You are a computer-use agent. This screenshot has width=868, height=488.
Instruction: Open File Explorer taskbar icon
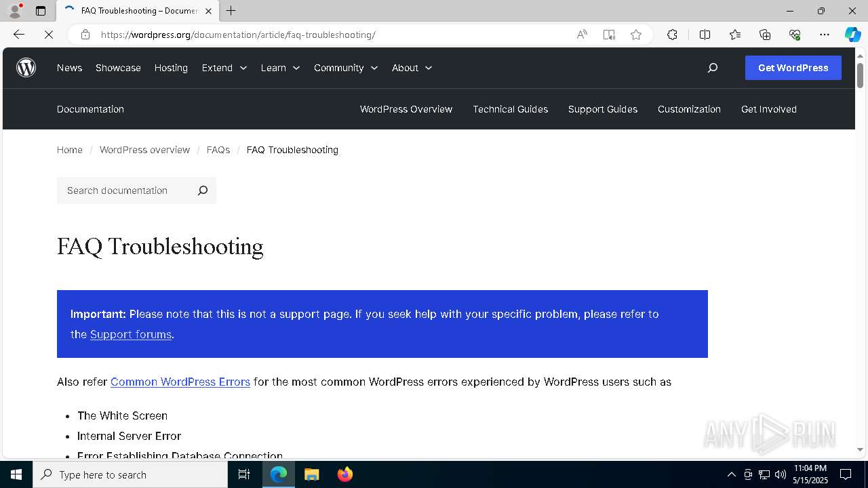pyautogui.click(x=311, y=474)
